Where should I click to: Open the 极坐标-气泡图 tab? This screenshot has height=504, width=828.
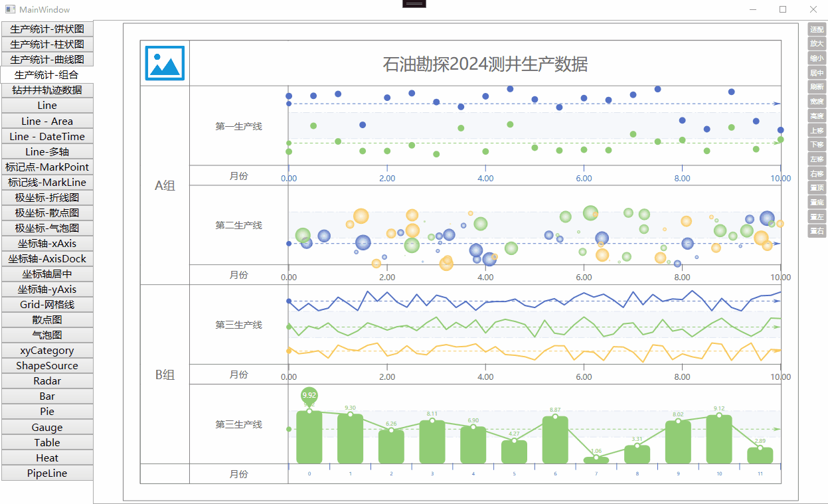click(x=47, y=228)
